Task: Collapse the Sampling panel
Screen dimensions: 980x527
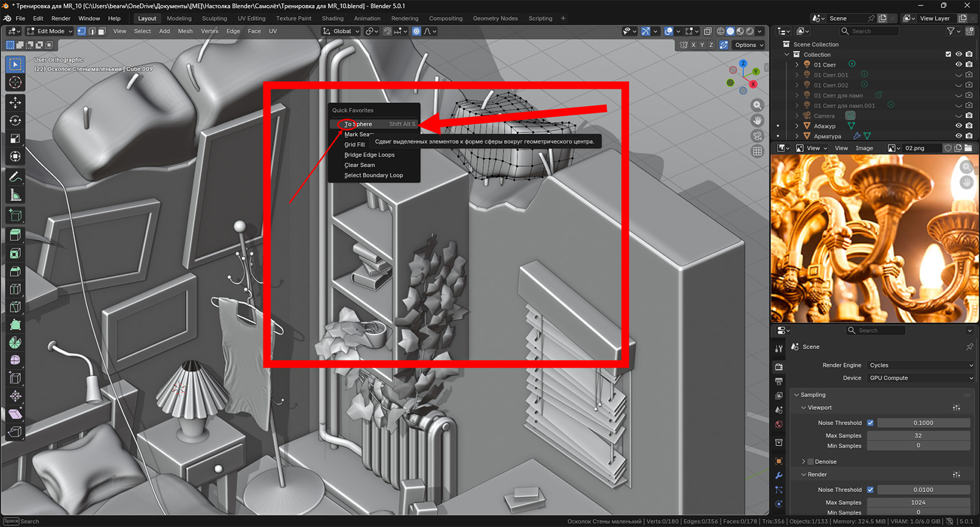Action: coord(813,395)
